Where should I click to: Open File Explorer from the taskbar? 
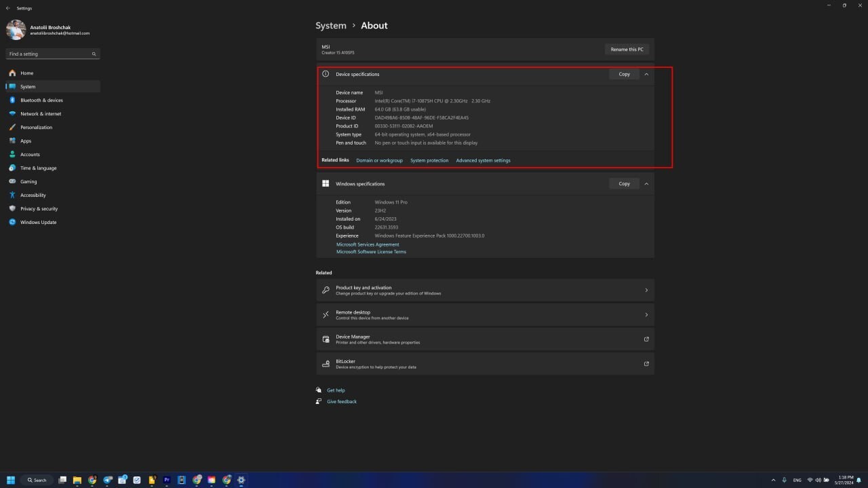coord(77,480)
